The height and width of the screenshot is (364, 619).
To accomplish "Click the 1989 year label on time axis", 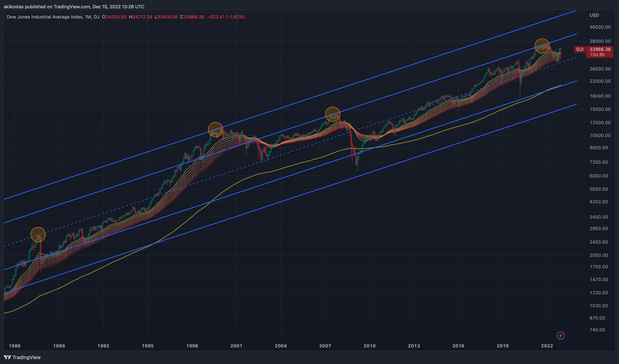I will pyautogui.click(x=59, y=346).
